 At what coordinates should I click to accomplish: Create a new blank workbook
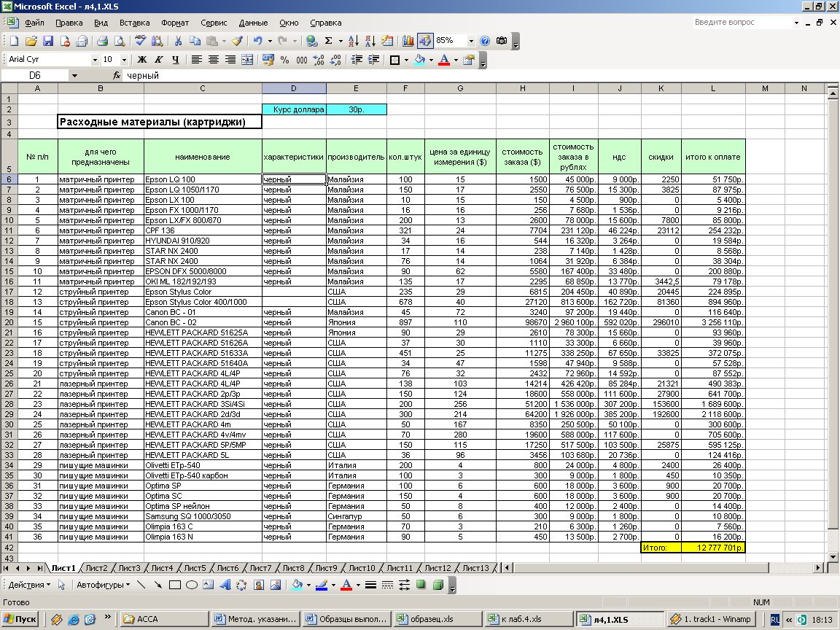coord(14,41)
